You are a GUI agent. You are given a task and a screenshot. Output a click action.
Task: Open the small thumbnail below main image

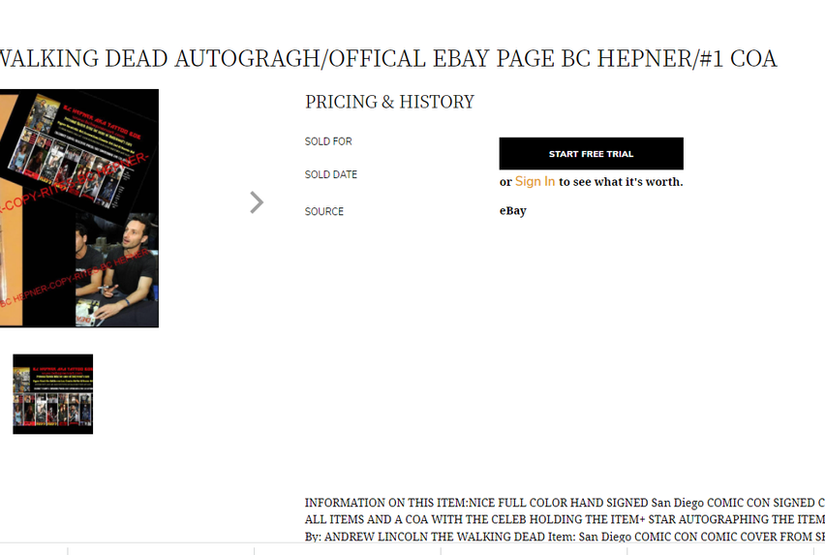53,393
